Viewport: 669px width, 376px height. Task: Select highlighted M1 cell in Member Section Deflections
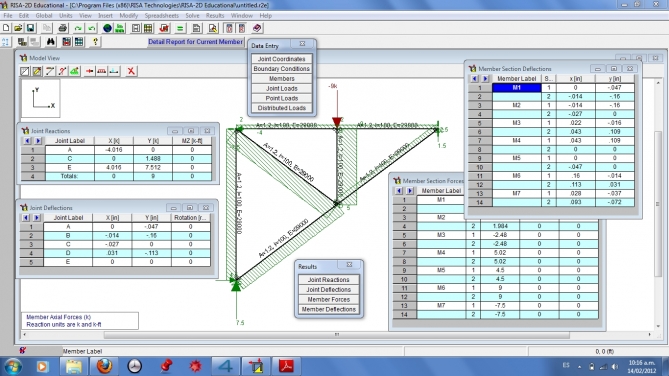[517, 87]
